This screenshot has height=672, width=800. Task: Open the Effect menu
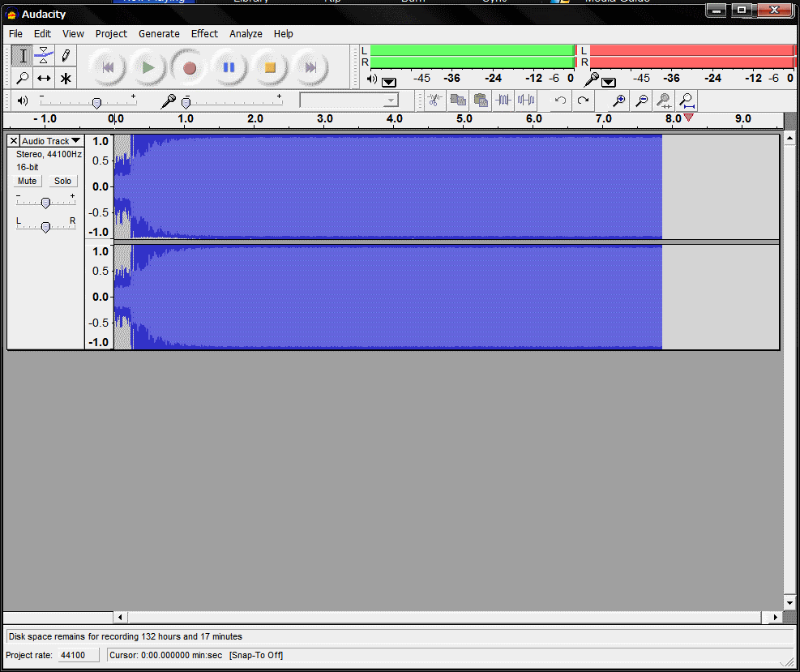click(204, 34)
